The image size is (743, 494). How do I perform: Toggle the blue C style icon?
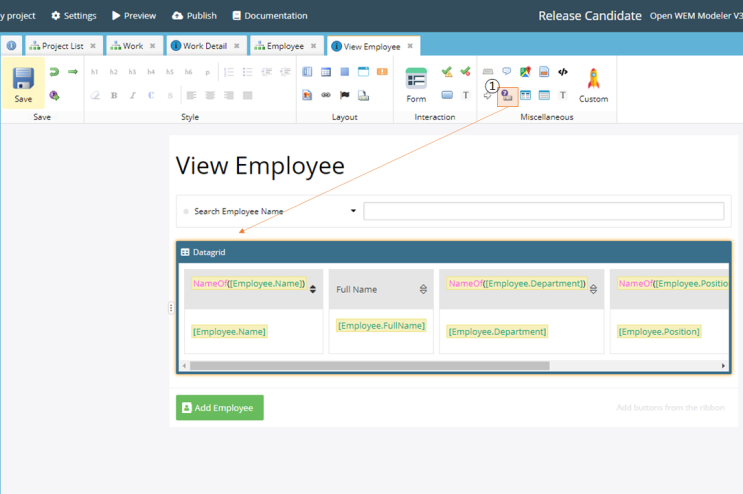pos(151,96)
